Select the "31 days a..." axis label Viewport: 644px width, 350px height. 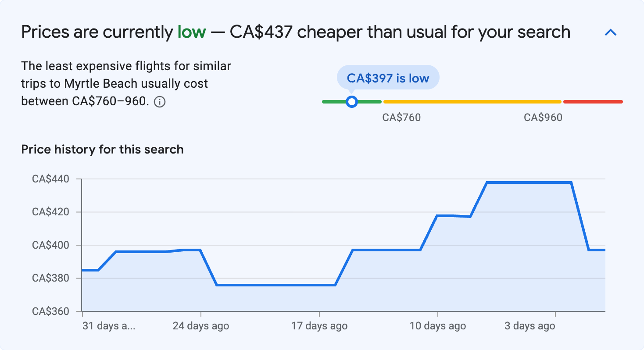pyautogui.click(x=110, y=326)
